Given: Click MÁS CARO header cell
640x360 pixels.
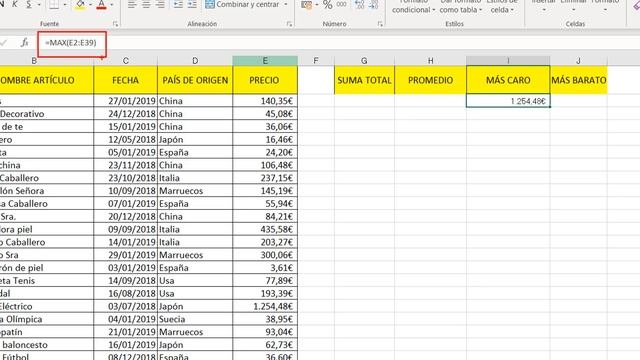Looking at the screenshot, I should [508, 80].
